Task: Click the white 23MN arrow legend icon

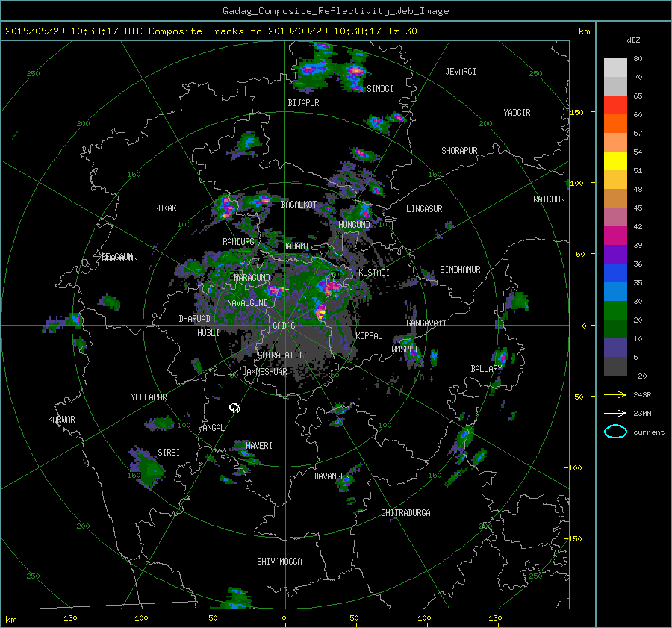Action: [x=615, y=413]
